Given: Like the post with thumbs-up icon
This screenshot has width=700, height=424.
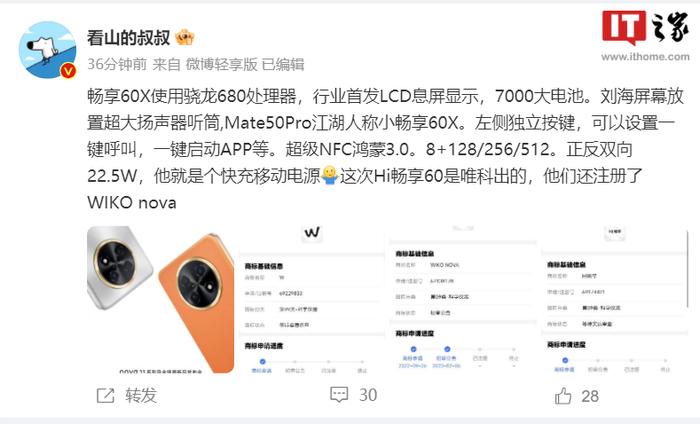Looking at the screenshot, I should (x=563, y=395).
